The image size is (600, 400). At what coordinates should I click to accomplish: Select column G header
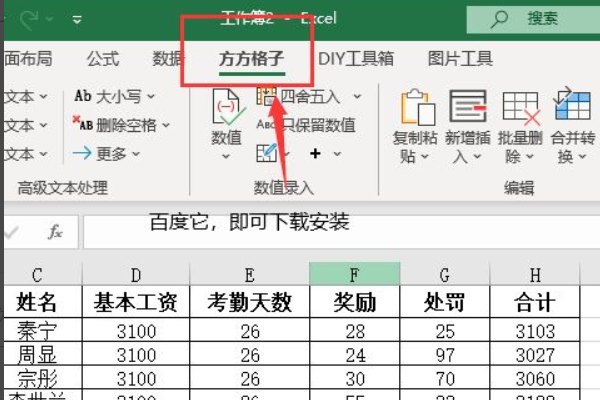pyautogui.click(x=445, y=274)
